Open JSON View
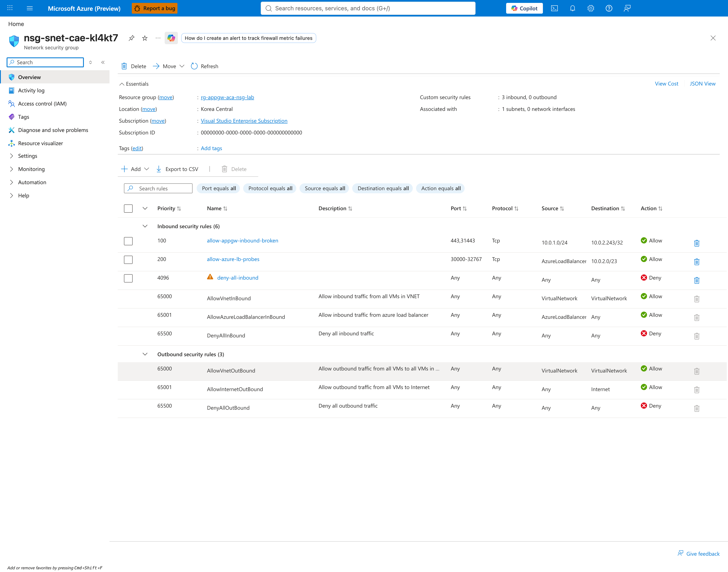This screenshot has height=572, width=728. pyautogui.click(x=703, y=84)
